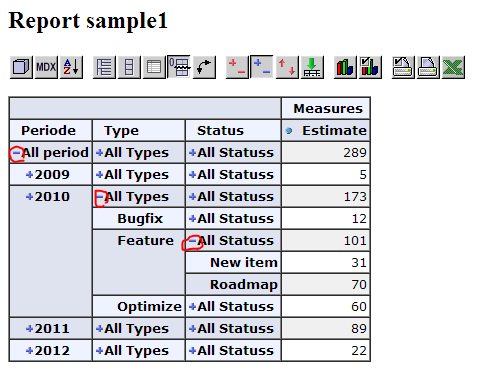Click the Estimate measure sort header

tap(289, 131)
